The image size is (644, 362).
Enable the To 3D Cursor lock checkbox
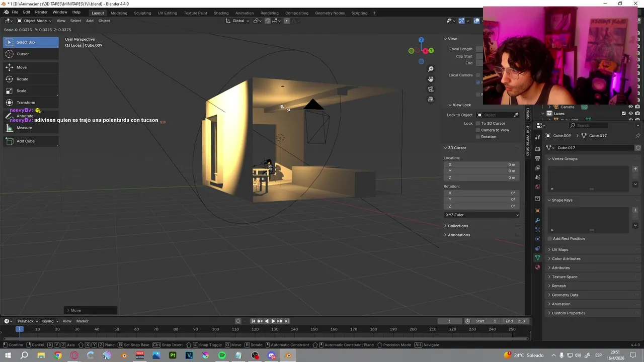click(478, 123)
